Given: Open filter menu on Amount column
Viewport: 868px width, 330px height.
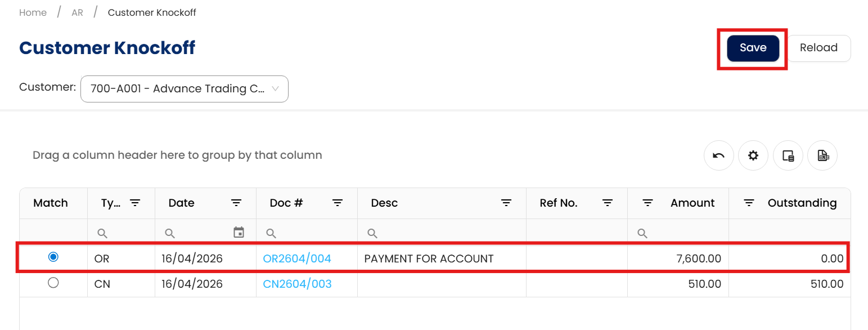Looking at the screenshot, I should coord(647,203).
